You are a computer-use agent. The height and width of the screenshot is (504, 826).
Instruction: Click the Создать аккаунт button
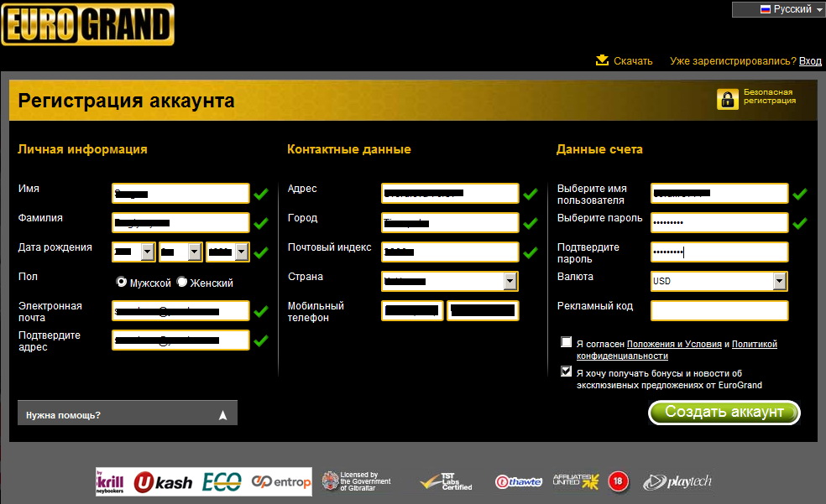coord(724,412)
